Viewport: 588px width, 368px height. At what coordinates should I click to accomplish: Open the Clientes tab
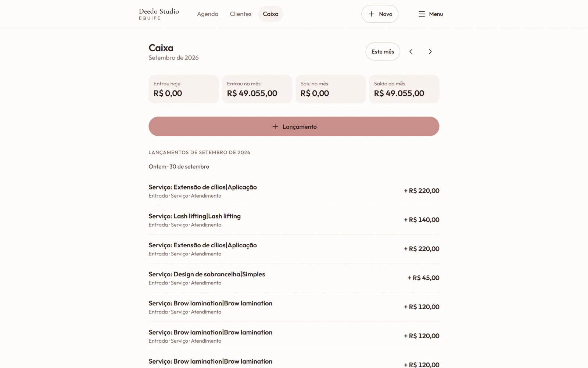[241, 14]
